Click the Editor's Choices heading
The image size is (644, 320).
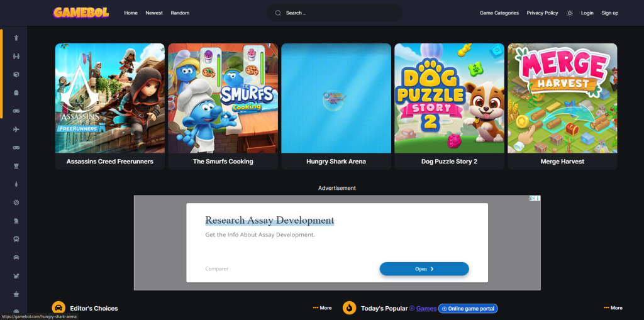pyautogui.click(x=94, y=308)
